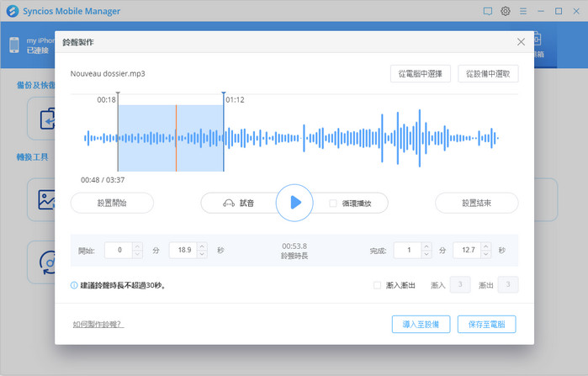Decrease the start seconds value
Image resolution: width=588 pixels, height=376 pixels.
(201, 254)
